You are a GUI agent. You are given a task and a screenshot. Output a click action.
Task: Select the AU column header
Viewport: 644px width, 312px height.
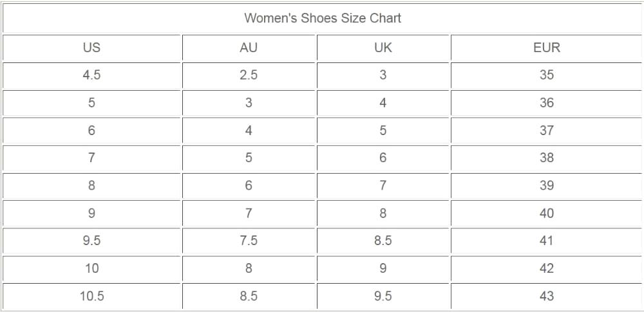(x=249, y=48)
